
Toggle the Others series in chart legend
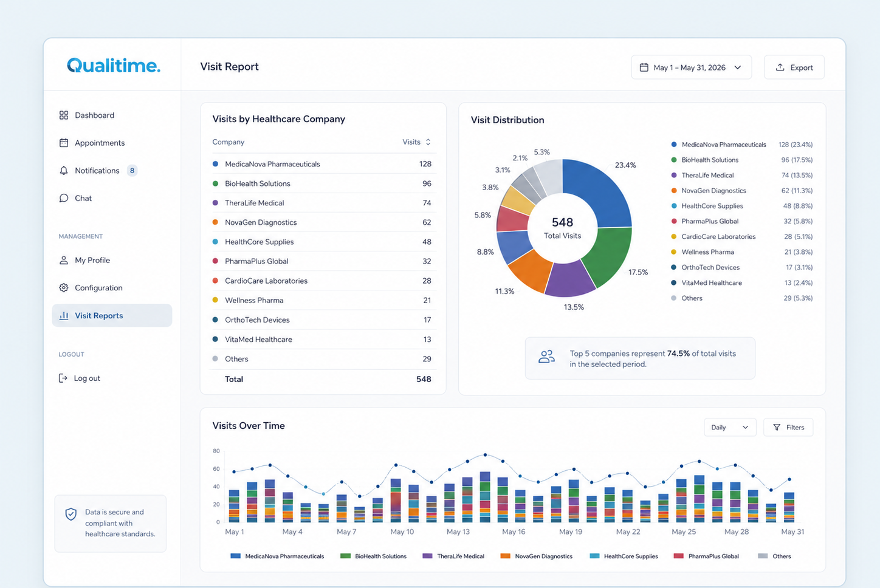coord(775,556)
